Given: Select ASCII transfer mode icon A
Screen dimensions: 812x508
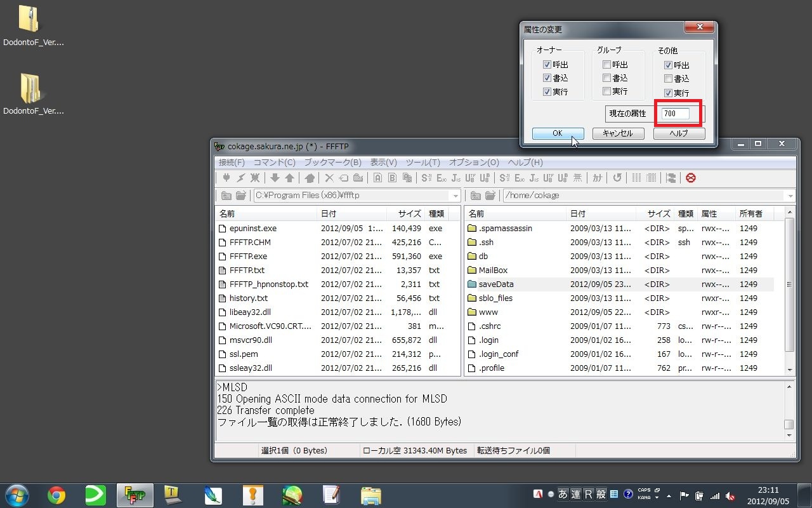Looking at the screenshot, I should click(377, 178).
